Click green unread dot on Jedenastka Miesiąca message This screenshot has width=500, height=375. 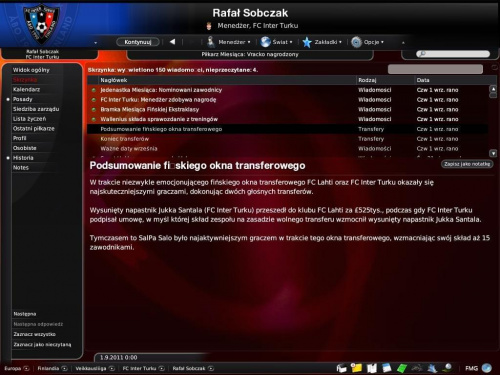[94, 90]
